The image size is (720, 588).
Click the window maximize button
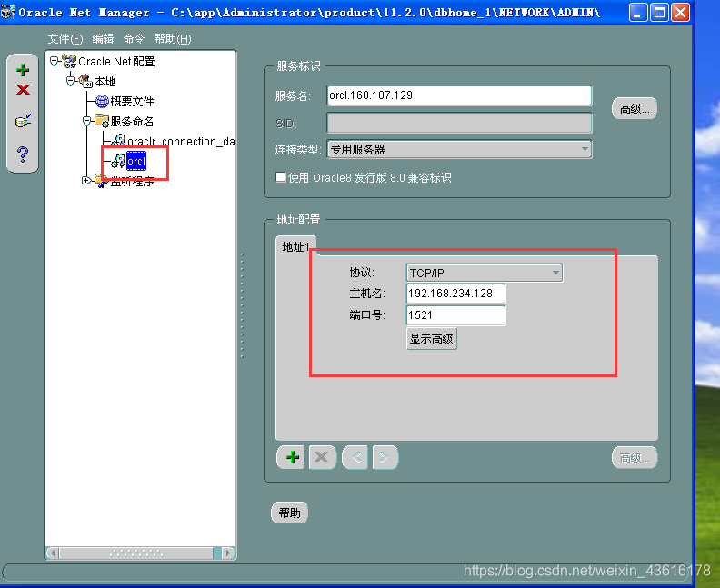659,13
